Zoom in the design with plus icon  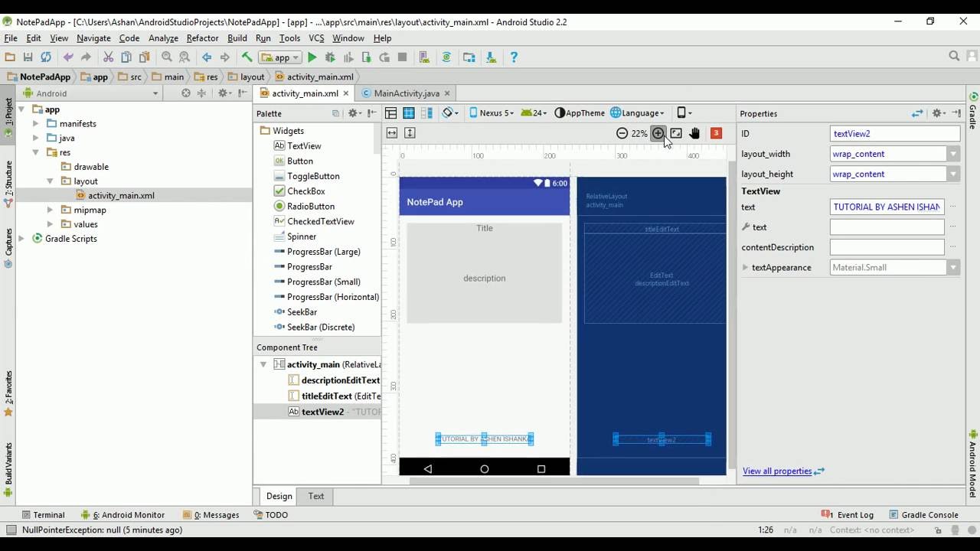click(x=658, y=133)
